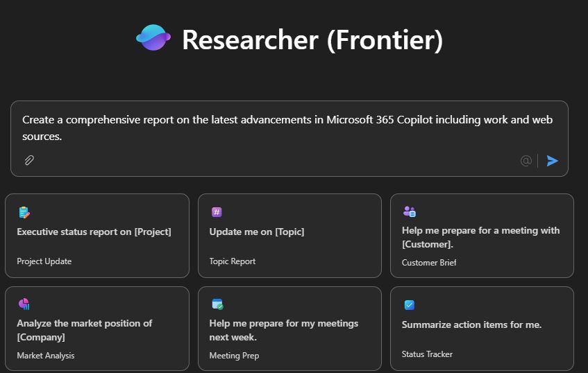
Task: Click the purple hashtag icon on Topic Report card
Action: [x=217, y=212]
